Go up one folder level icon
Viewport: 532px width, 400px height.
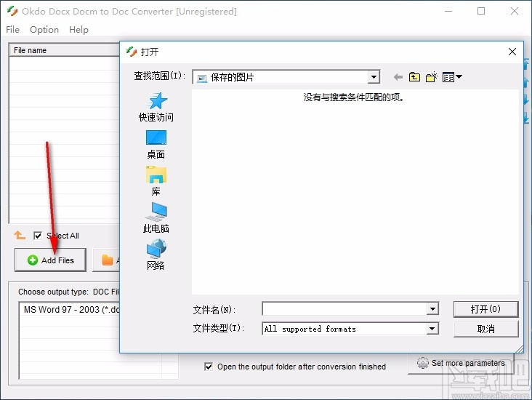[414, 77]
